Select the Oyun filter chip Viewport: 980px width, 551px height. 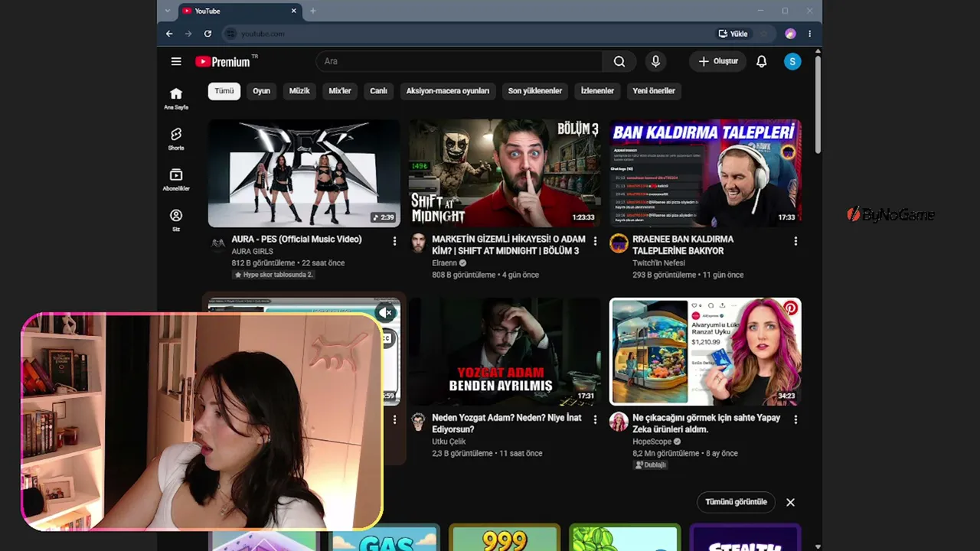(x=262, y=91)
